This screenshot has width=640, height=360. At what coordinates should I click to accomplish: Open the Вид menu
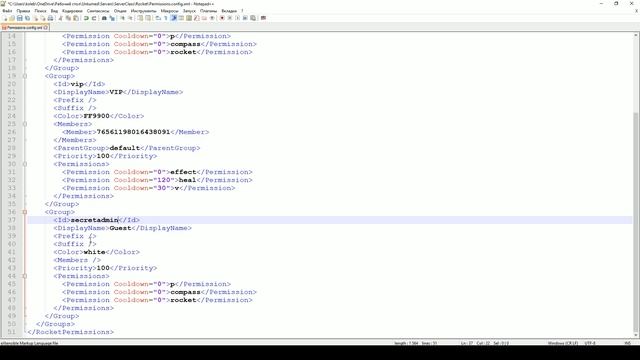coord(54,11)
